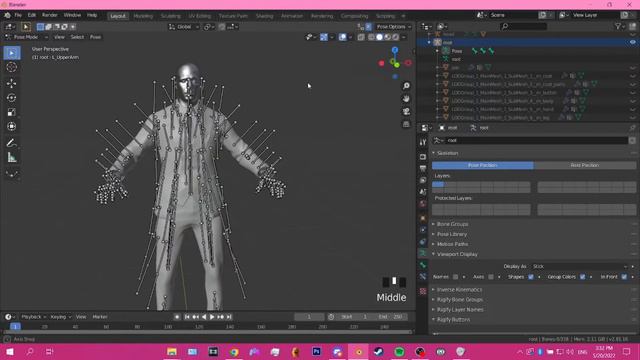Image resolution: width=640 pixels, height=360 pixels.
Task: Pick the Annotate pencil tool
Action: coord(12,143)
